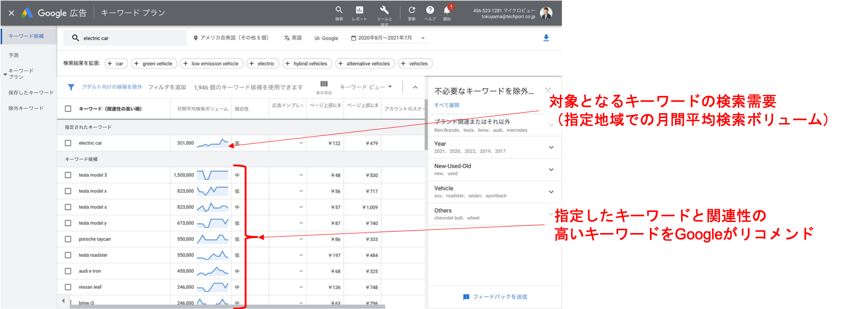This screenshot has width=868, height=309.
Task: Click すべて展開 link
Action: pyautogui.click(x=447, y=105)
